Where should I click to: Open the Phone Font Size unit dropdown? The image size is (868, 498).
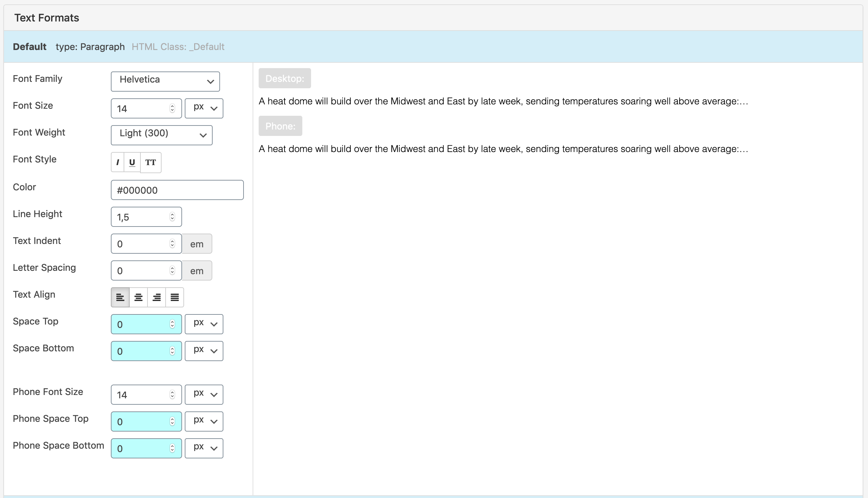(x=204, y=394)
